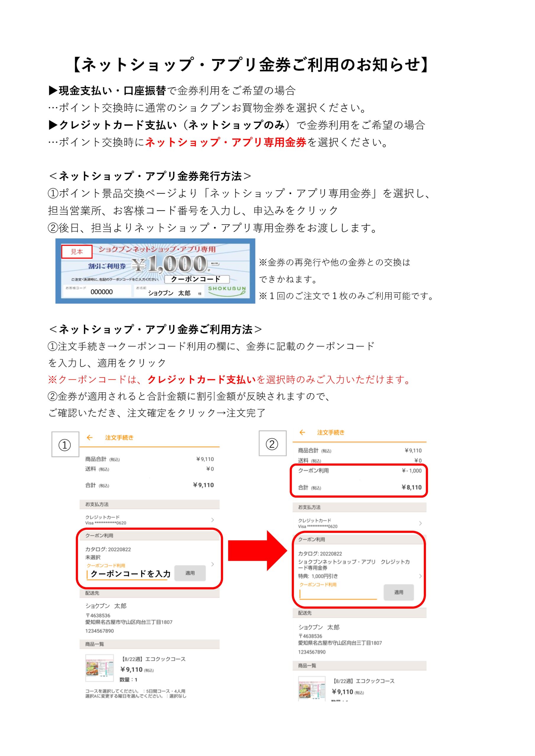Click the SHOKUBUN logo on the voucher
Image resolution: width=535 pixels, height=756 pixels.
coord(227,291)
